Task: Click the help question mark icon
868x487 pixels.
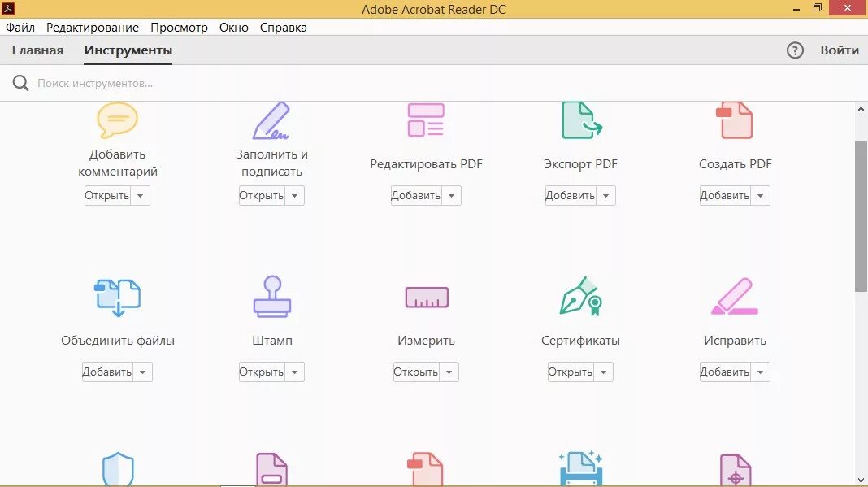Action: [795, 50]
